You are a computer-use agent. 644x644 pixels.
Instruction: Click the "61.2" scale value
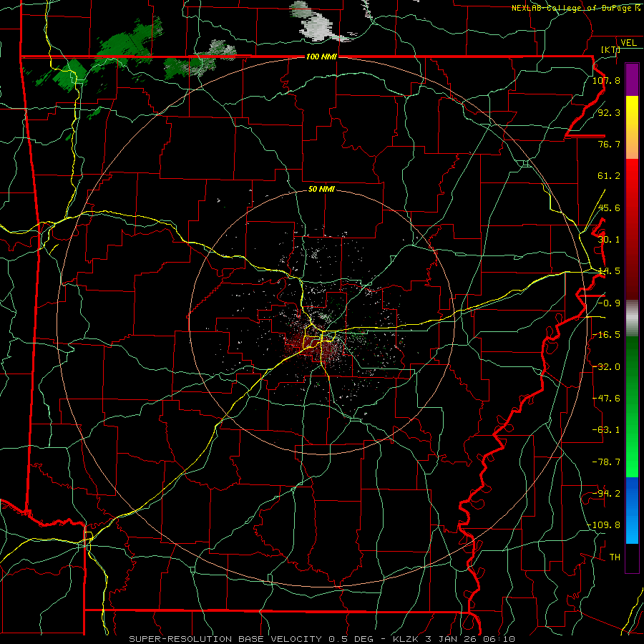point(609,176)
